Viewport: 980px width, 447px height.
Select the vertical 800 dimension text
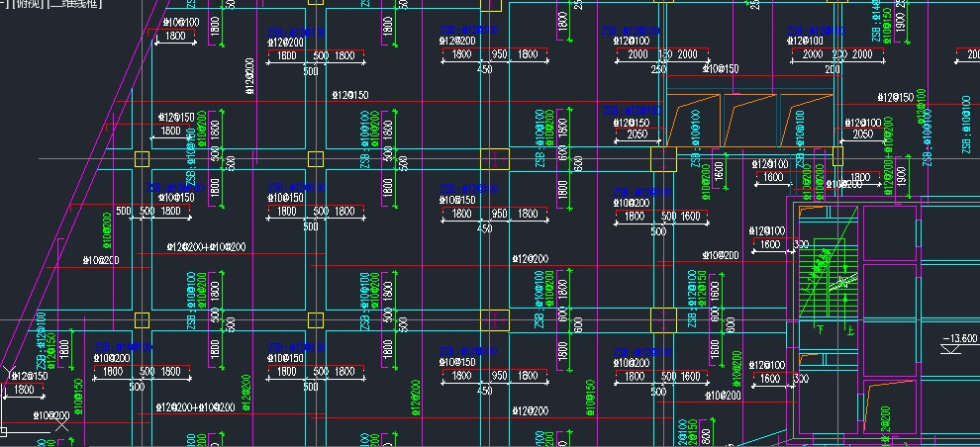[x=706, y=436]
